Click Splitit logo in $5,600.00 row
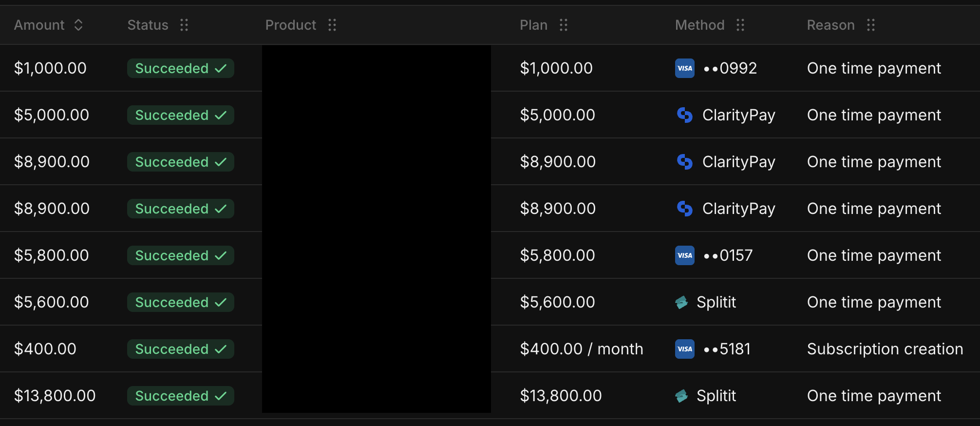This screenshot has height=426, width=980. click(x=681, y=302)
